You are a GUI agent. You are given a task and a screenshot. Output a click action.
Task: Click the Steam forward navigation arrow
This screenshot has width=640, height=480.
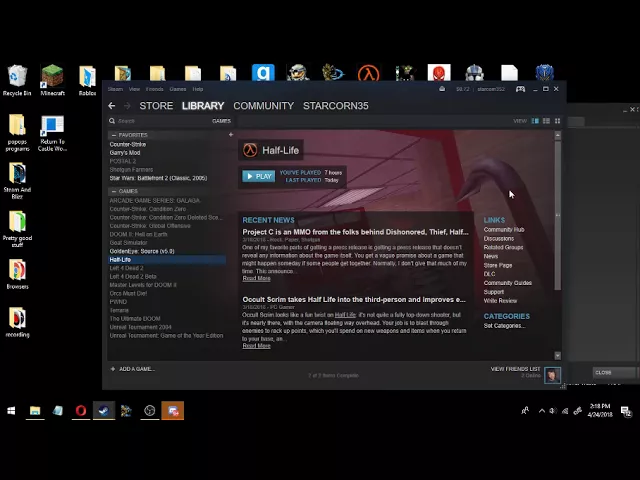[127, 106]
